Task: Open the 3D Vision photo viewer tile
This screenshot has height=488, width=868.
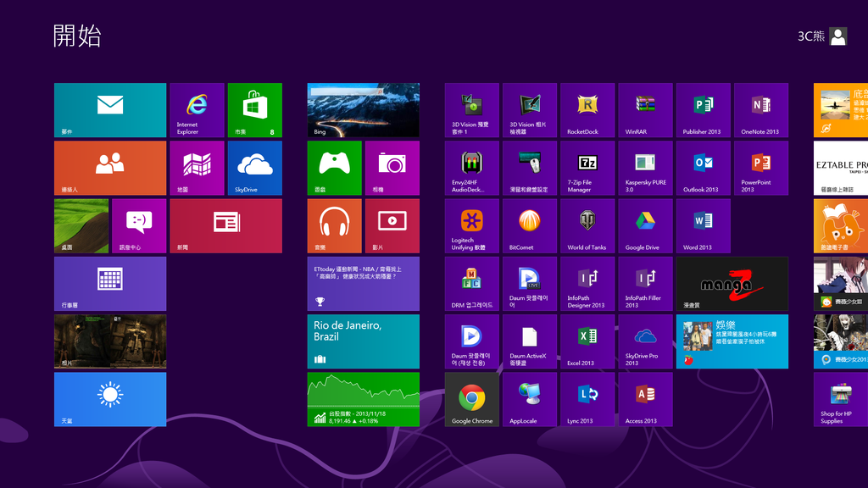Action: click(530, 110)
